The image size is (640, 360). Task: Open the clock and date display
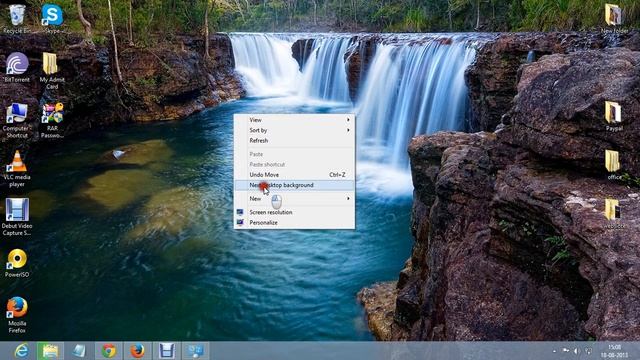coord(614,351)
